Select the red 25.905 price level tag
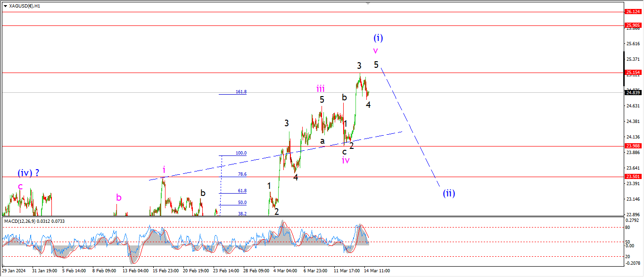644x277 pixels. click(x=632, y=25)
